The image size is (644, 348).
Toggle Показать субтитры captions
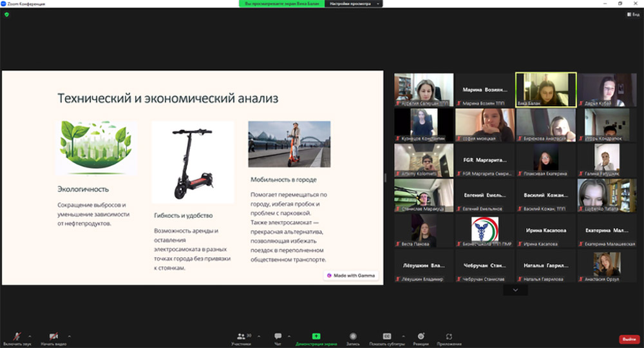pyautogui.click(x=387, y=336)
